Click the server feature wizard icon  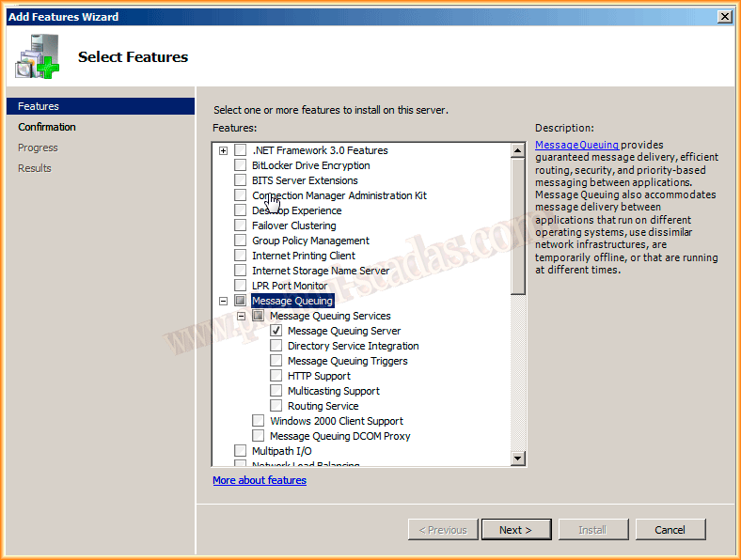[x=36, y=57]
